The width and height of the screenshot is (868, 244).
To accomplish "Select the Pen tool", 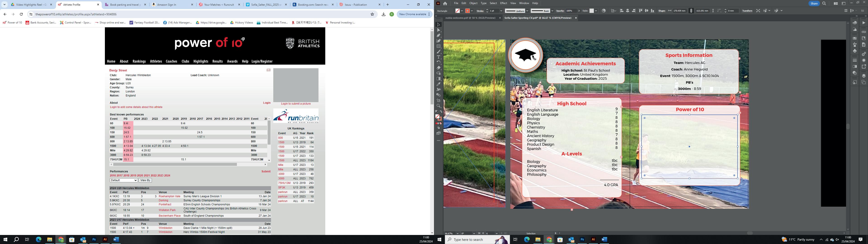I will pyautogui.click(x=438, y=35).
